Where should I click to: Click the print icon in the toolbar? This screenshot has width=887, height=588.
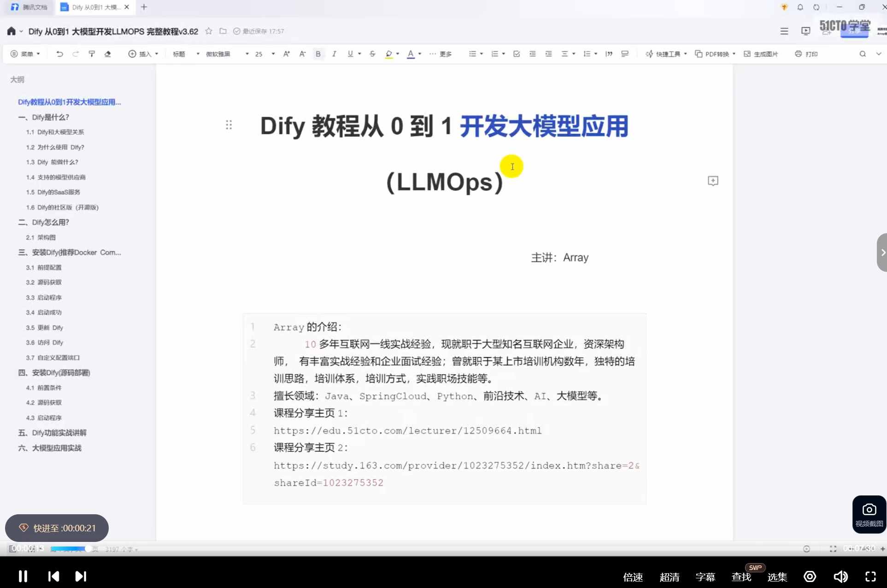pos(805,54)
